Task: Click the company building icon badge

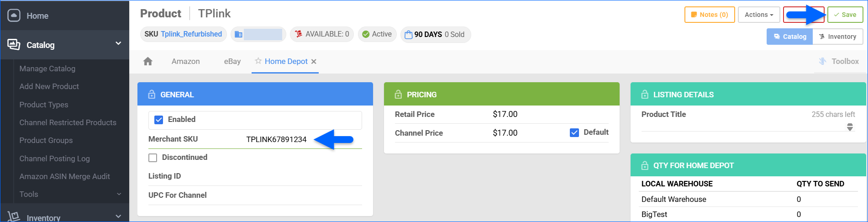Action: coord(238,34)
